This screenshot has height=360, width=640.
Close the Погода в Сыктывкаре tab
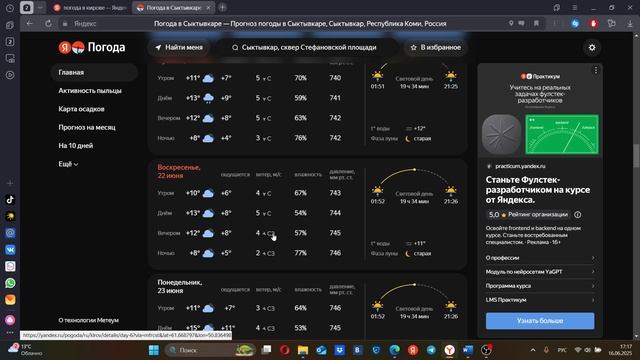pyautogui.click(x=208, y=8)
